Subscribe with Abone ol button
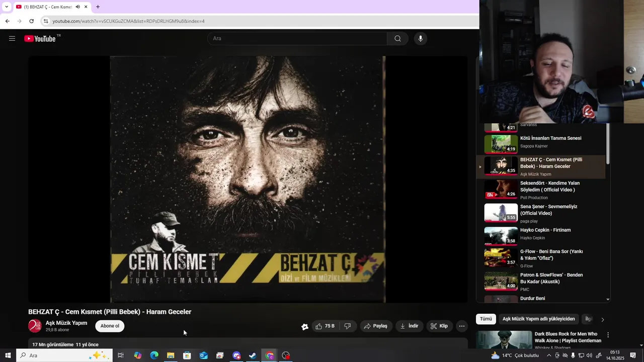644x362 pixels. coord(110,326)
